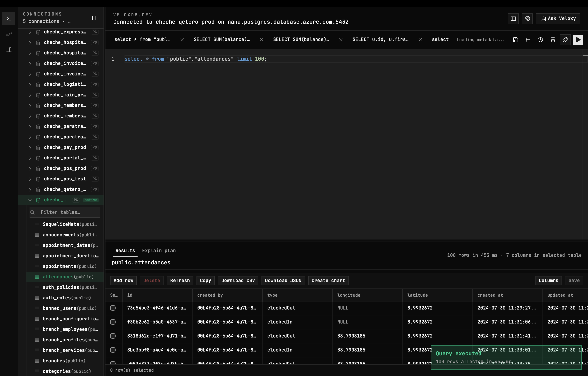This screenshot has width=588, height=376.
Task: Click Download CSV button
Action: [x=238, y=281]
